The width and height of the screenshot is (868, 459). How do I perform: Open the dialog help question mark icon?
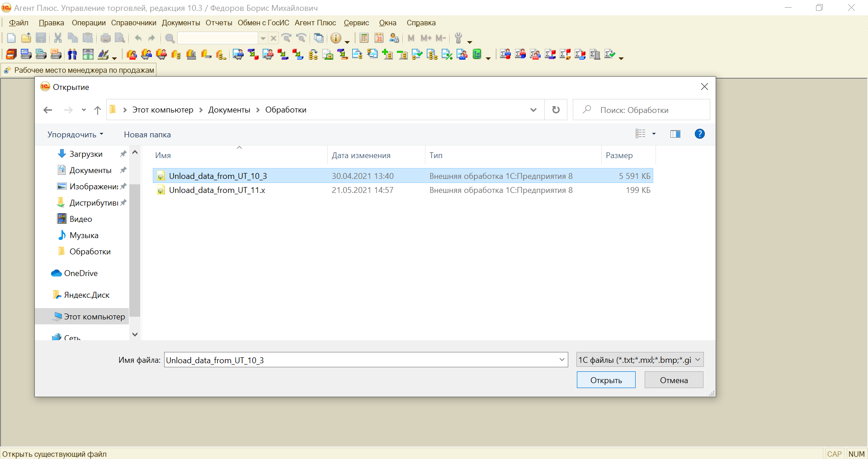(x=699, y=134)
